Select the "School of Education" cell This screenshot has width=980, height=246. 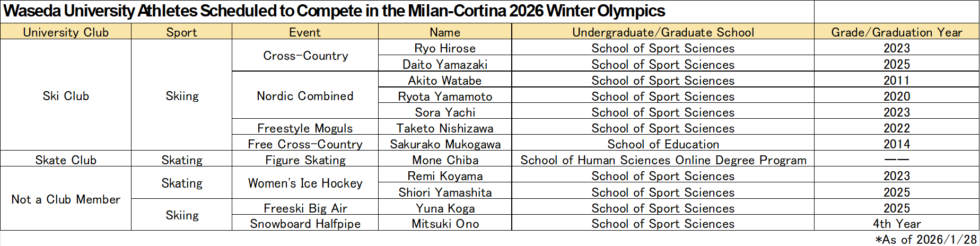(x=663, y=144)
